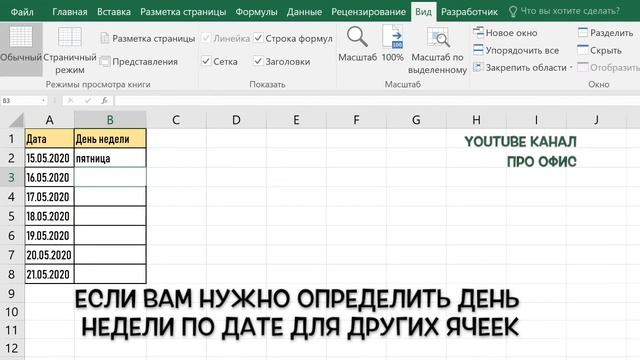This screenshot has height=360, width=640.
Task: Click the select-all corner triangle
Action: click(x=17, y=120)
